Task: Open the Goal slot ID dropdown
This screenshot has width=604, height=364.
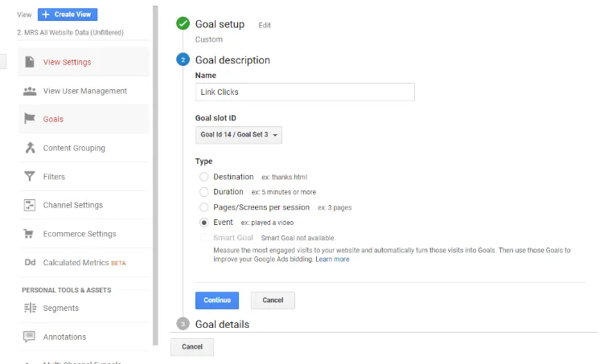Action: point(239,135)
